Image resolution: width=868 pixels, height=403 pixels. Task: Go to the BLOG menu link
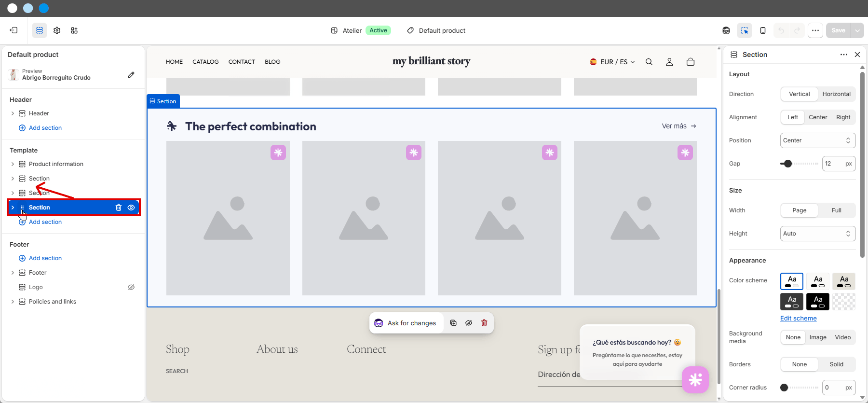pyautogui.click(x=272, y=62)
